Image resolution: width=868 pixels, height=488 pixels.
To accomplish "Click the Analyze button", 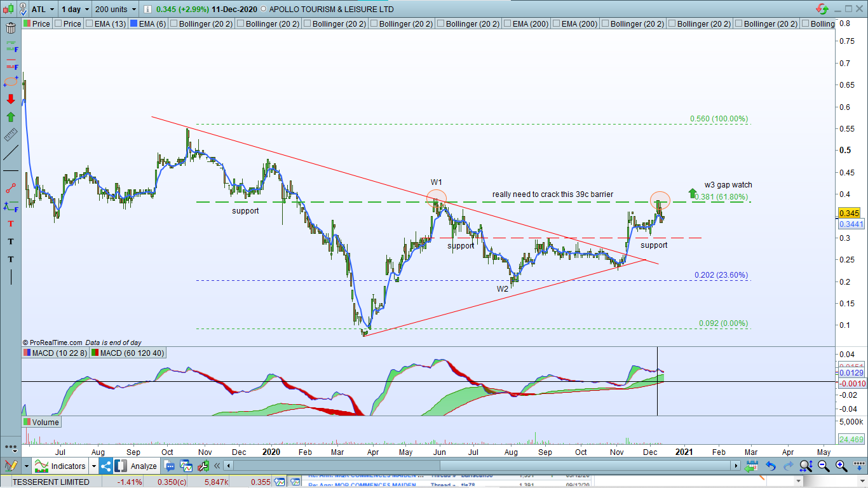I will [137, 466].
